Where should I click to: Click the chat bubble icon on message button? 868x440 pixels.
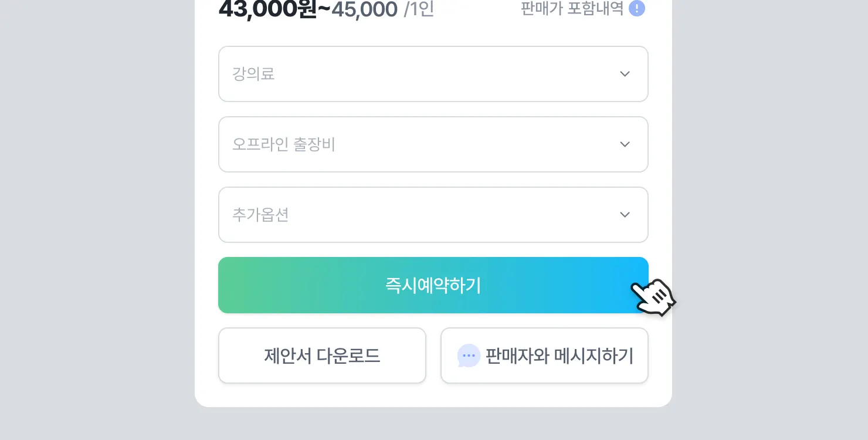[x=469, y=356]
